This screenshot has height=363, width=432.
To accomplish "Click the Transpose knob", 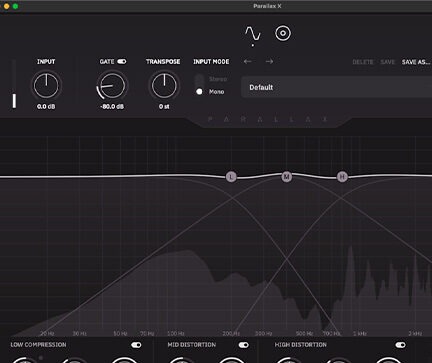I will click(164, 86).
